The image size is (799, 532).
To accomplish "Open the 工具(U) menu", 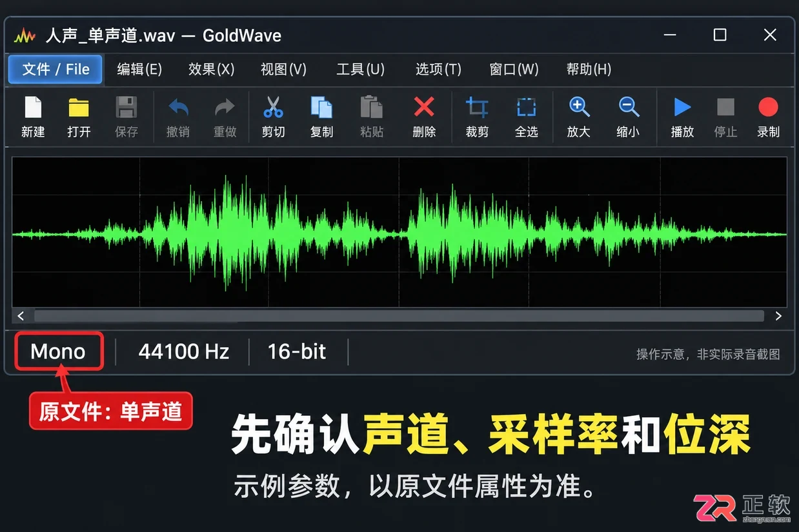I will [360, 69].
